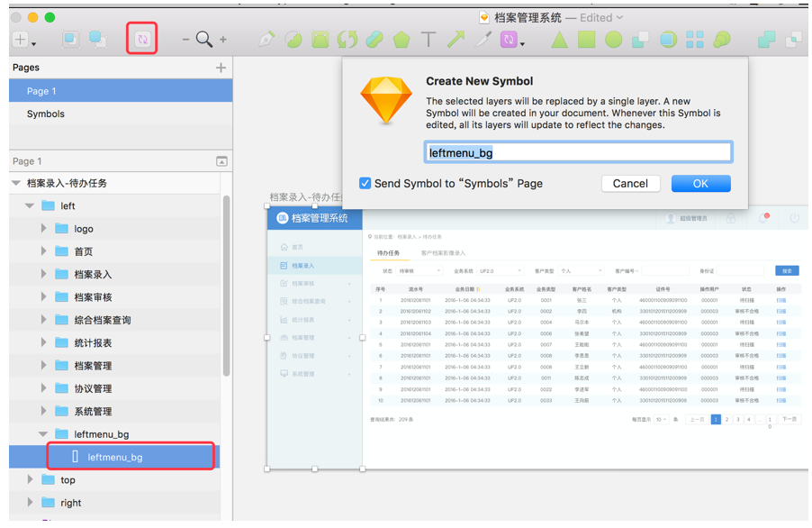Collapse the 档案录入-待办任务 artboard

point(16,183)
